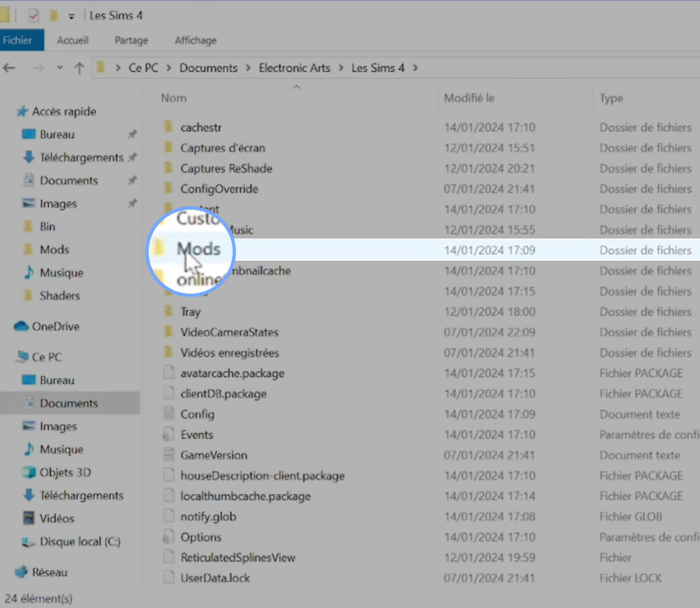Expand the chevron after Electronic Arts breadcrumb

(341, 68)
